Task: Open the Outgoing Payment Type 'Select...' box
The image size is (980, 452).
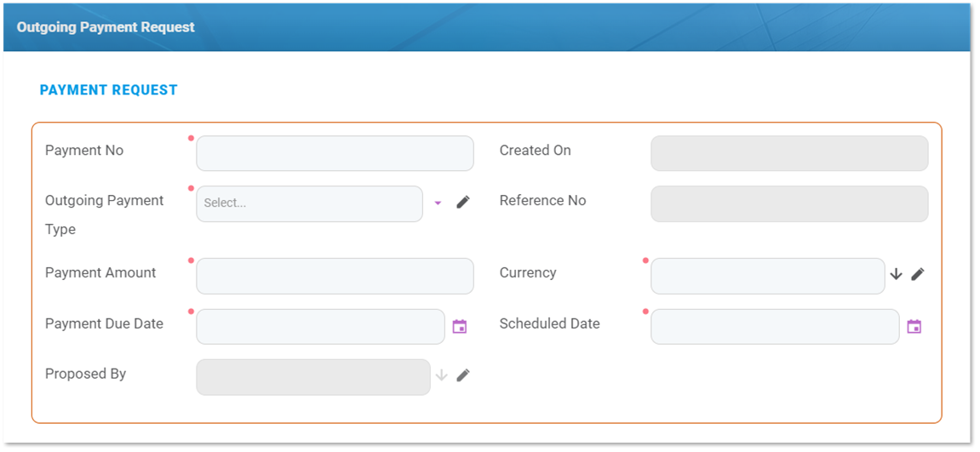Action: (x=309, y=203)
